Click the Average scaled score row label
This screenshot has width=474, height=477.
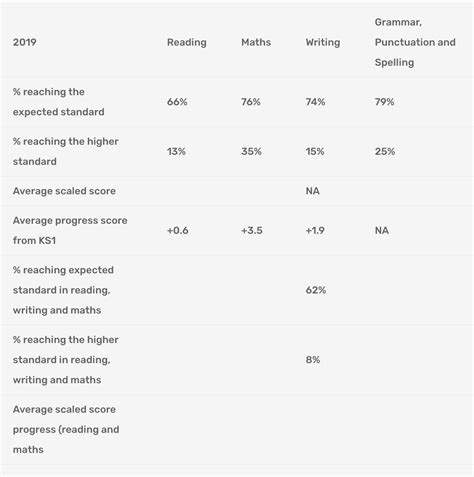pyautogui.click(x=64, y=191)
